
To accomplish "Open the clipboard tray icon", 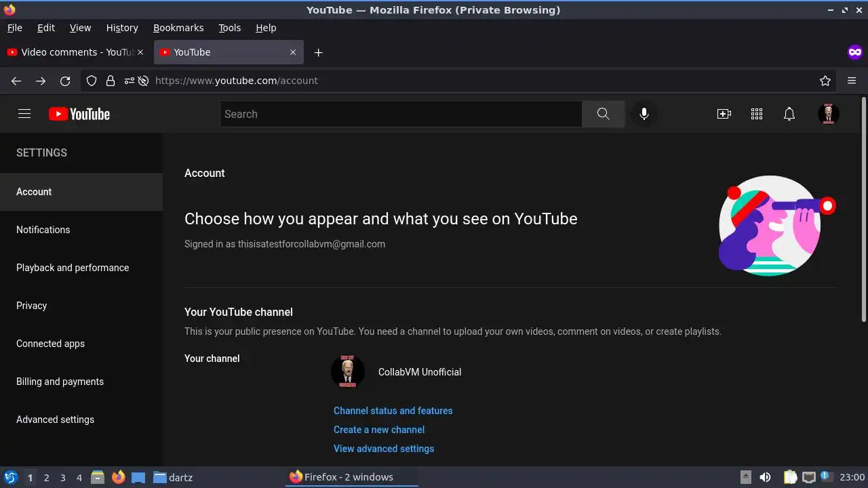I will tap(790, 477).
